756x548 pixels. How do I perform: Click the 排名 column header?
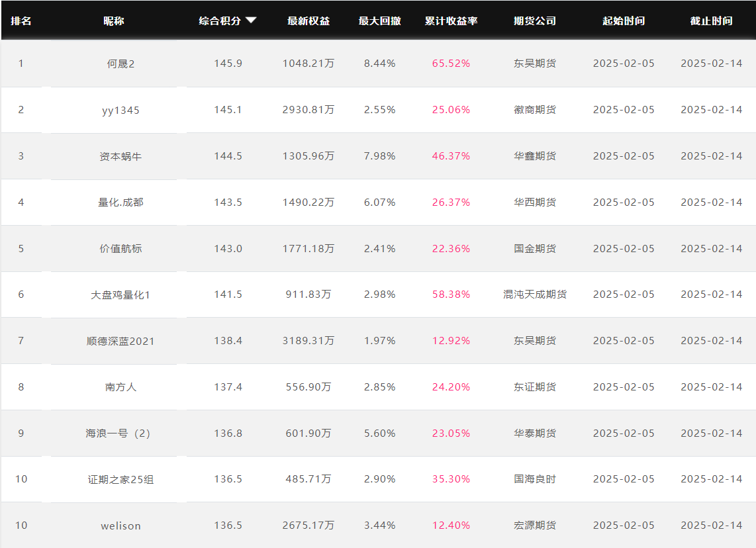[21, 21]
